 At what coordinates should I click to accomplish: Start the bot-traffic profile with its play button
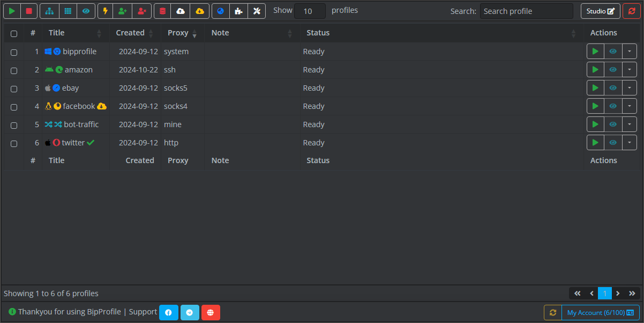595,124
